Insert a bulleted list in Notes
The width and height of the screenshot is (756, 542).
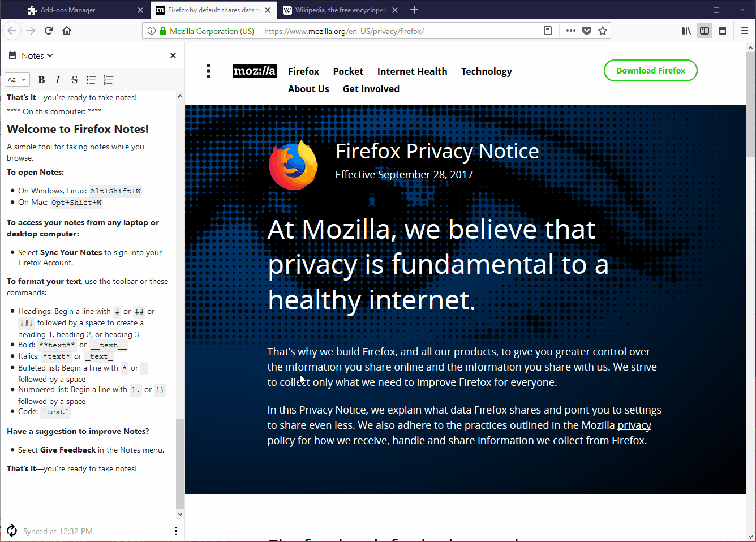pos(91,80)
